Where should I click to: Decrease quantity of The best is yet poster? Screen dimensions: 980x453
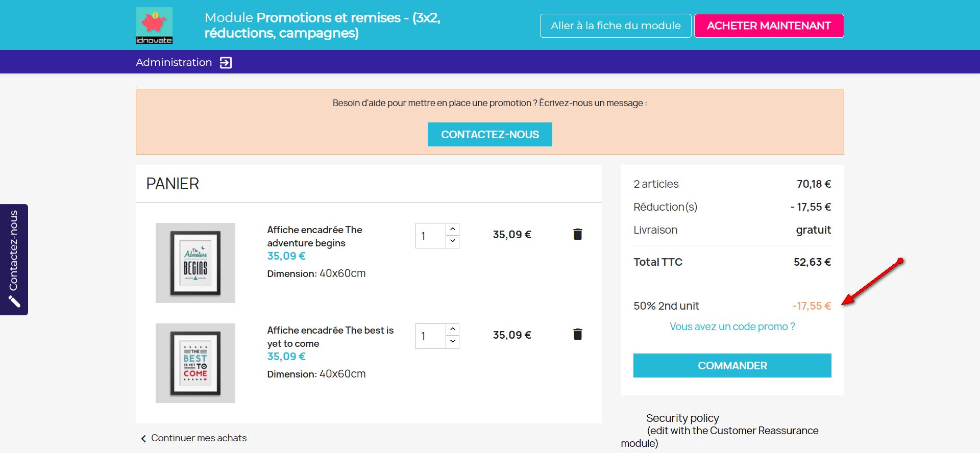453,342
